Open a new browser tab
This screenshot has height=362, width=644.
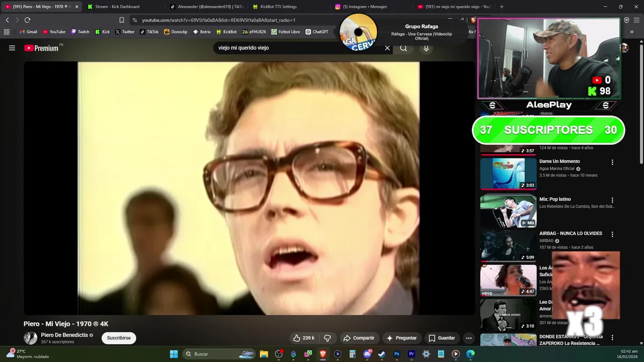pos(502,7)
